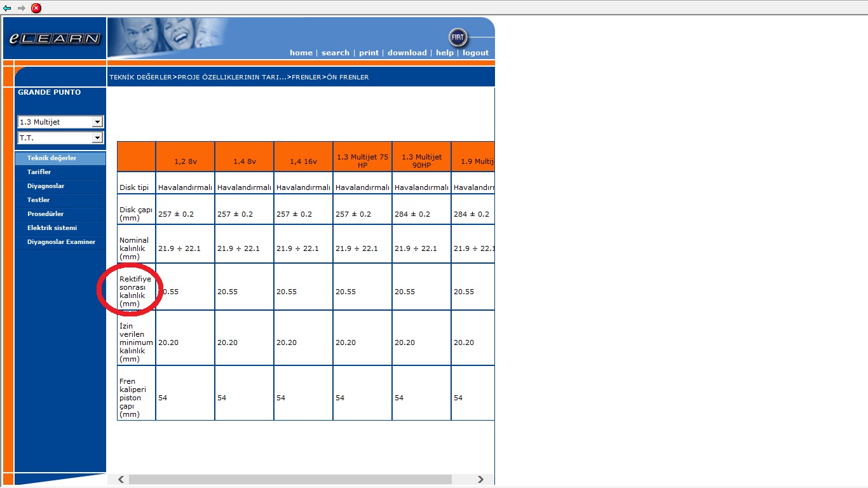Screen dimensions: 868x488
Task: Go to home link
Action: [x=301, y=53]
